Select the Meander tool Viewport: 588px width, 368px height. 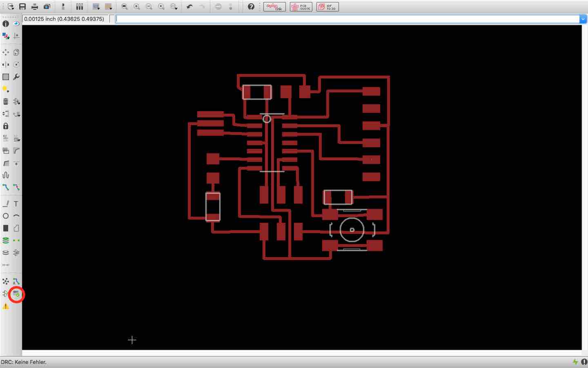pyautogui.click(x=6, y=175)
